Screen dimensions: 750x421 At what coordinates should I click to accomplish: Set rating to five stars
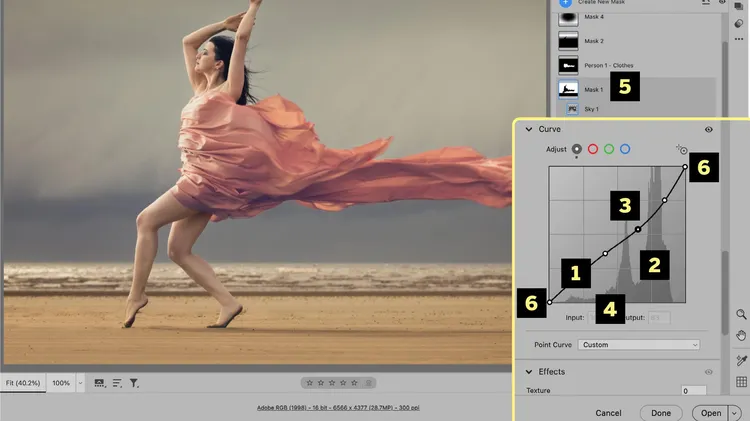coord(354,383)
